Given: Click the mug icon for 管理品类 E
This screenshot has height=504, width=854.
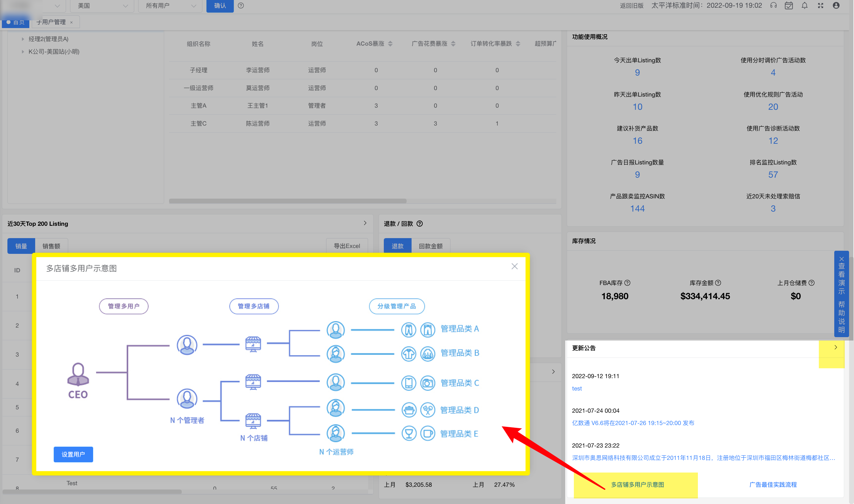Looking at the screenshot, I should pyautogui.click(x=428, y=434).
